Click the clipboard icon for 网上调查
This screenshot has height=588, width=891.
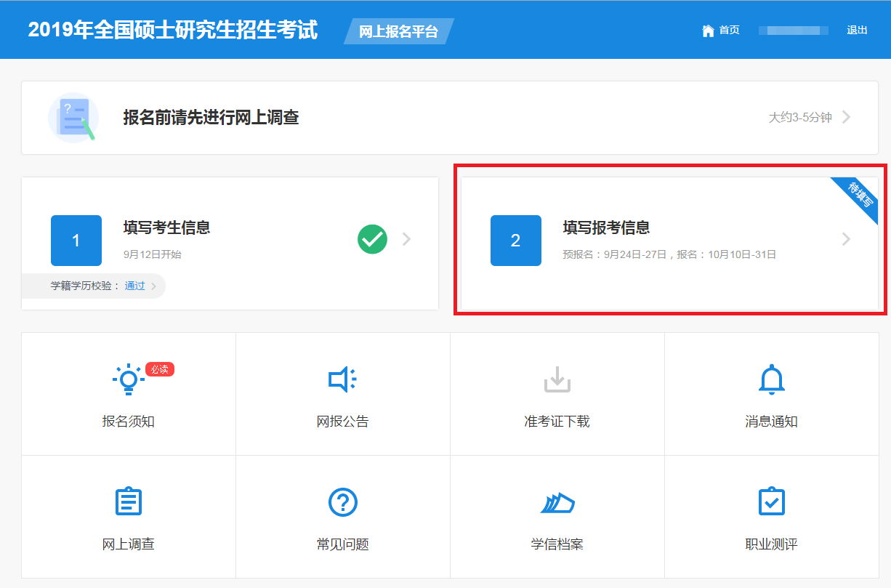coord(129,502)
